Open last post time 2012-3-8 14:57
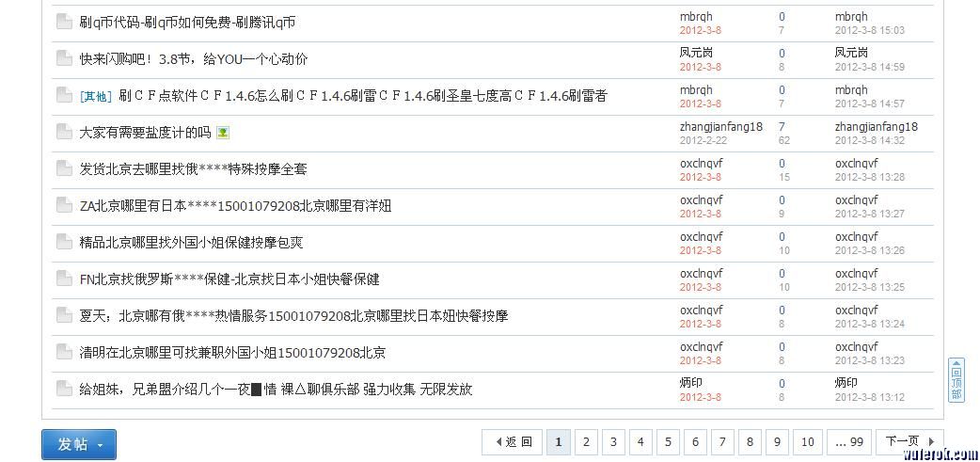Viewport: 980px width, 462px height. (x=869, y=104)
